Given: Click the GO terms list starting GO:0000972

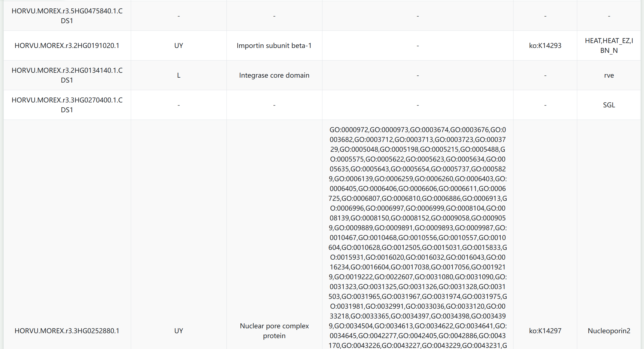Looking at the screenshot, I should tap(418, 238).
